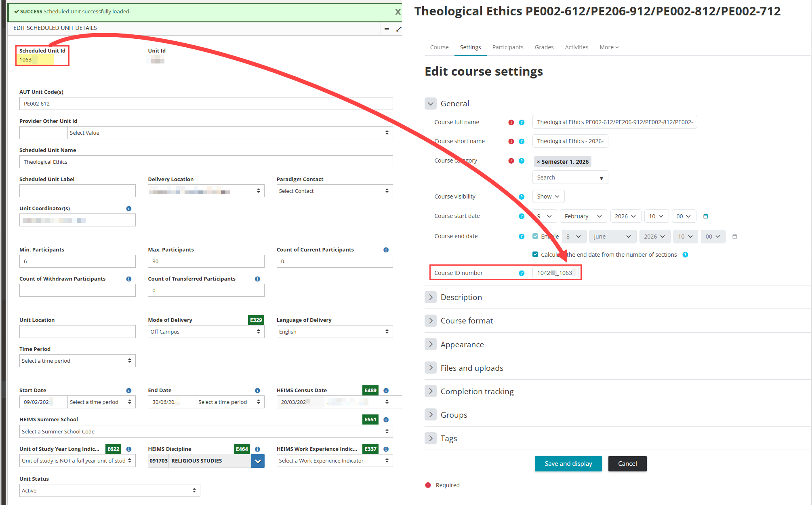Expand the Course format section
The image size is (812, 505).
point(431,321)
